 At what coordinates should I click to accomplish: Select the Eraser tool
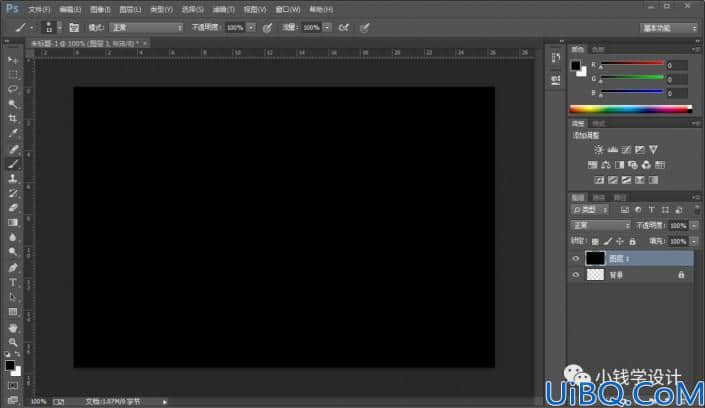coord(13,208)
